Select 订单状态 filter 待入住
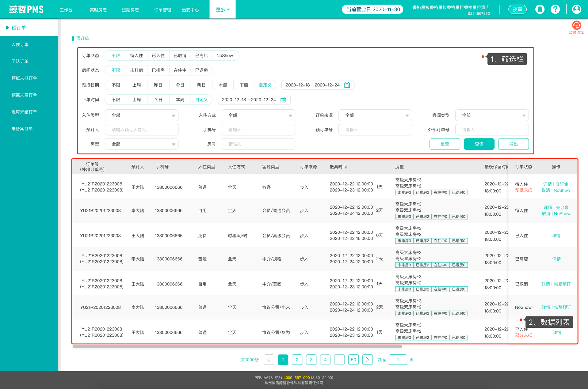Screen dimensions: 588x389 tap(136, 55)
